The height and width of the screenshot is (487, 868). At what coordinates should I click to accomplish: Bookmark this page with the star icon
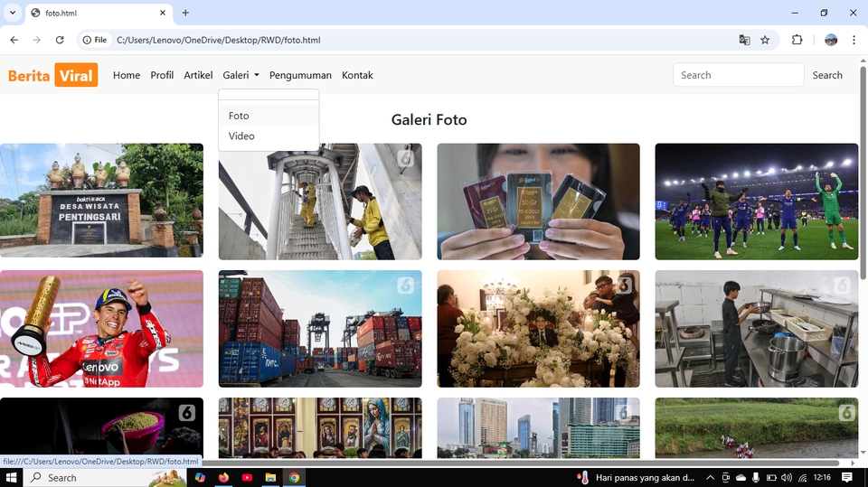tap(765, 40)
